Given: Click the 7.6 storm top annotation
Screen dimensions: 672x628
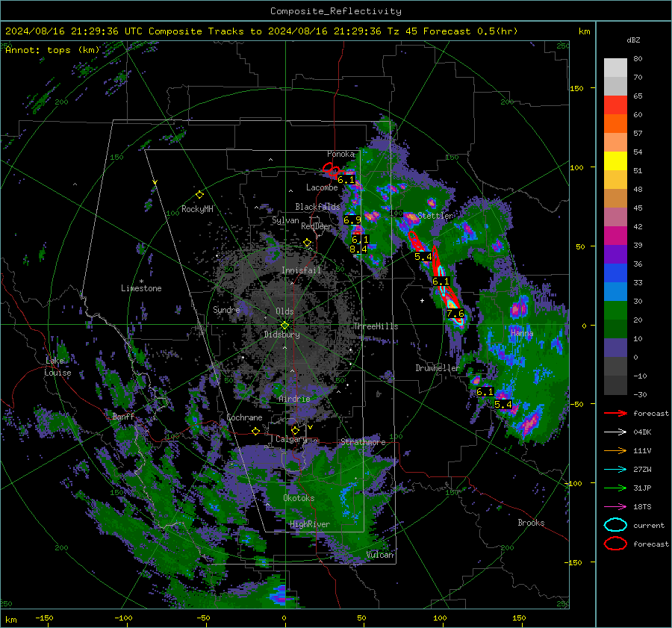Looking at the screenshot, I should [455, 314].
